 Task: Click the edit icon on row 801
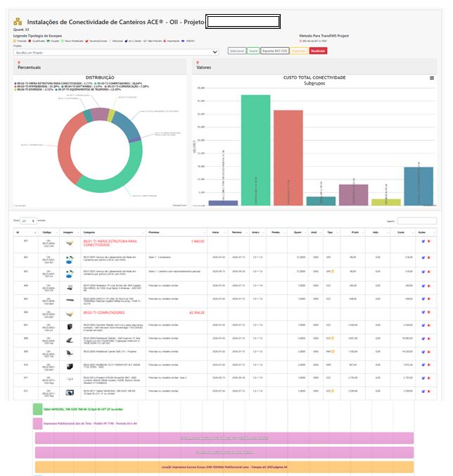423,242
